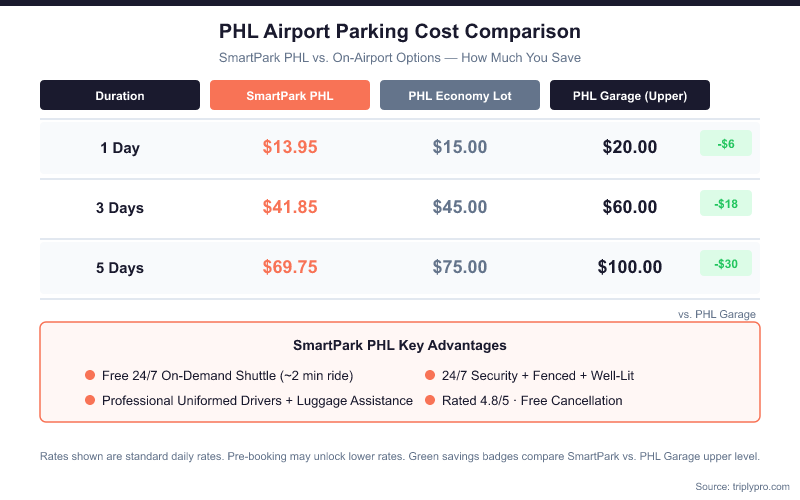Select the SmartPark PHL column header
The image size is (800, 500).
pyautogui.click(x=290, y=96)
